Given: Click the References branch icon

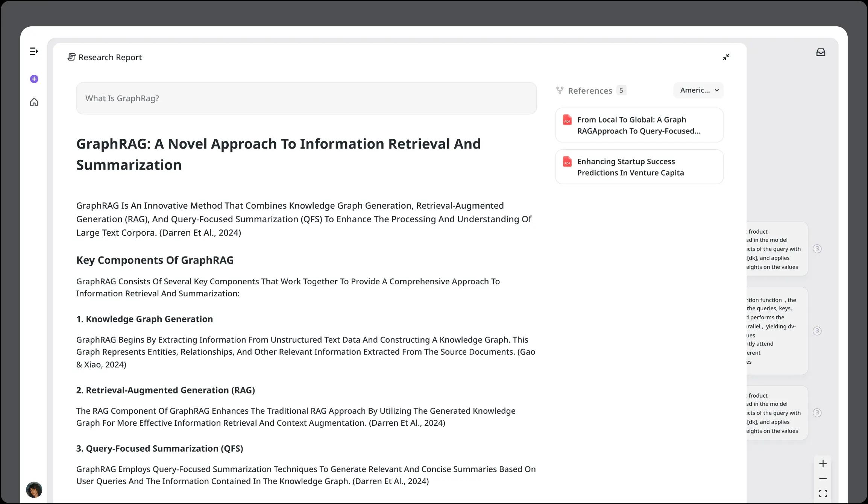Looking at the screenshot, I should point(560,90).
